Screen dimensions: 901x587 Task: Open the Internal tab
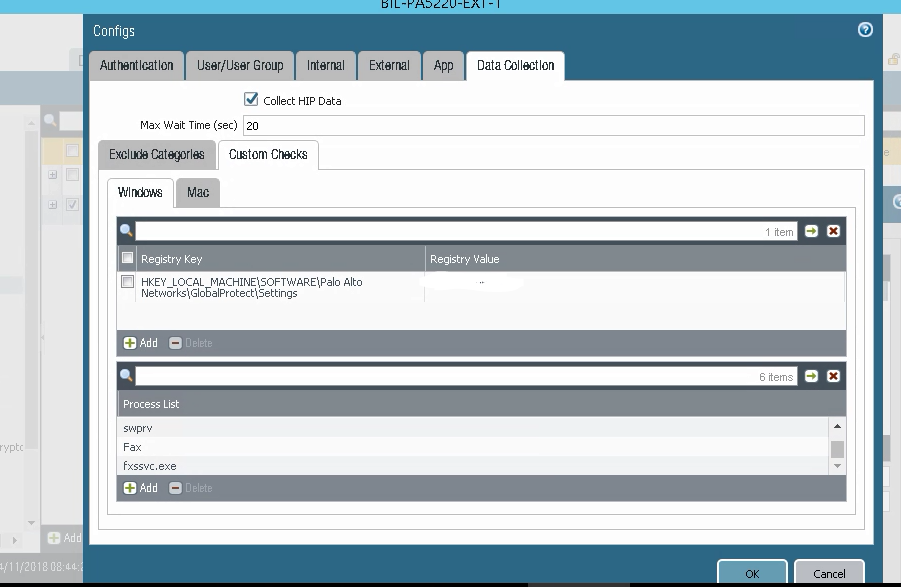pos(326,65)
